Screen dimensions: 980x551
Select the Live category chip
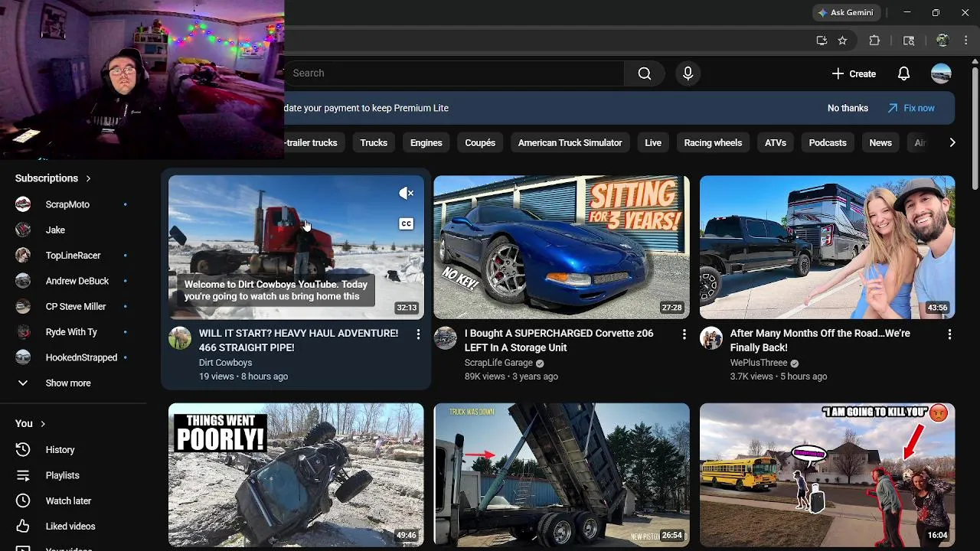point(653,142)
